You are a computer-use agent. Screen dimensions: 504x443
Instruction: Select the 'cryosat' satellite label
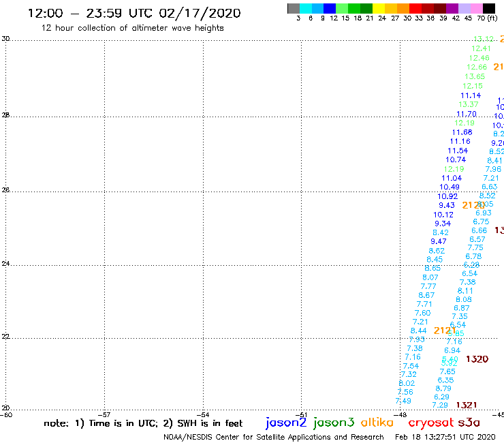pos(430,423)
